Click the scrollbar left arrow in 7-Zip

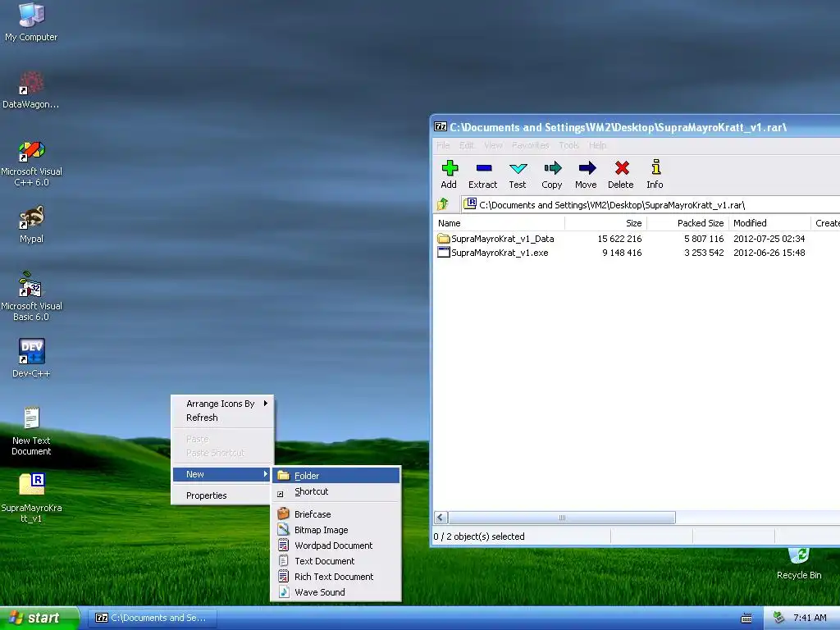coord(441,518)
